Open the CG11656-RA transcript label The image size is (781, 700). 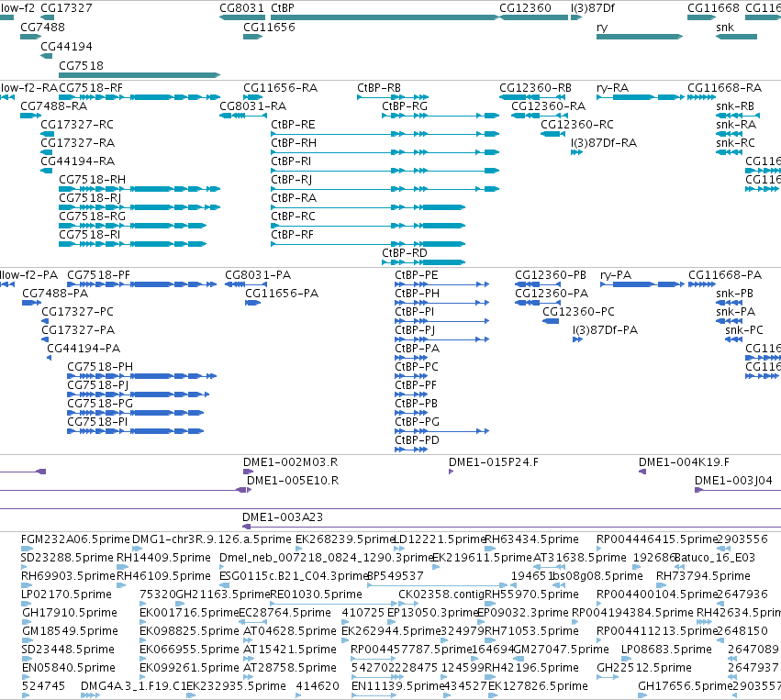(281, 88)
